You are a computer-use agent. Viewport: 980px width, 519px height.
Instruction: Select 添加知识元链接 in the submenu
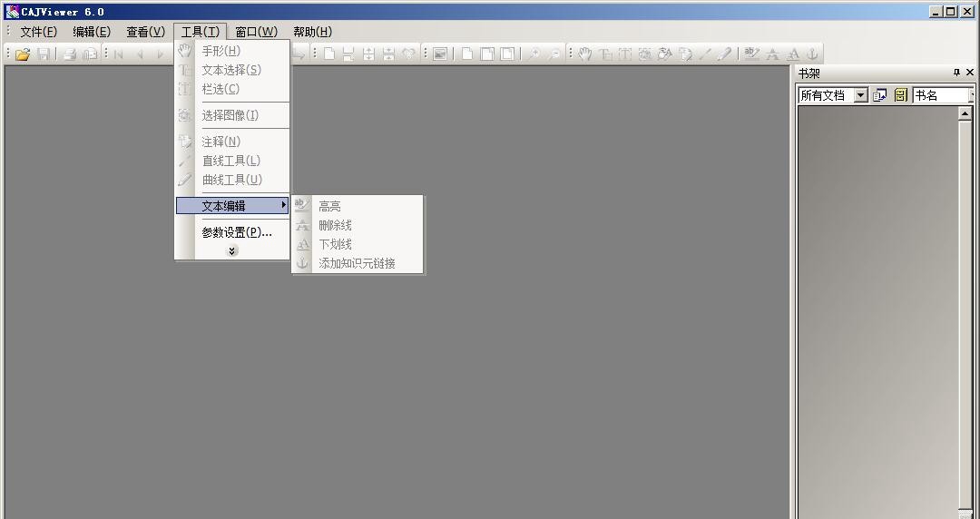tap(358, 263)
